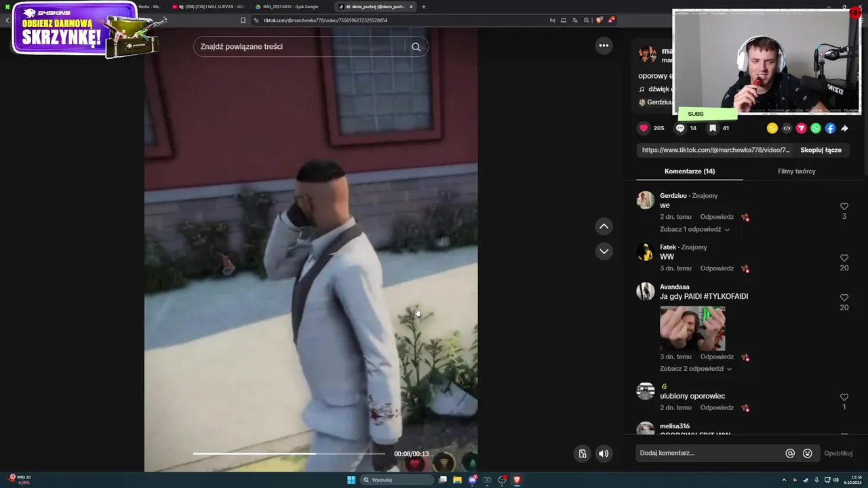Image resolution: width=868 pixels, height=488 pixels.
Task: Like the video with the heart icon
Action: pyautogui.click(x=644, y=128)
